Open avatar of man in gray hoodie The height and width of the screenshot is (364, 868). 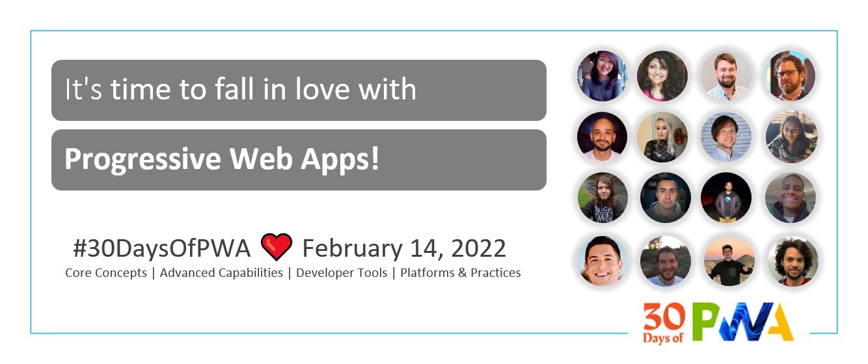tap(665, 198)
